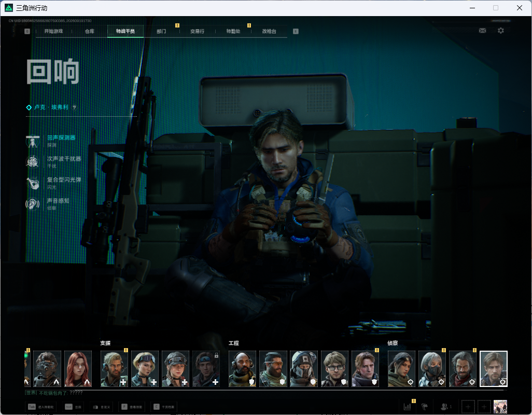Select the first 侦察 operator, dark-haired woman
Image resolution: width=532 pixels, height=415 pixels.
401,369
